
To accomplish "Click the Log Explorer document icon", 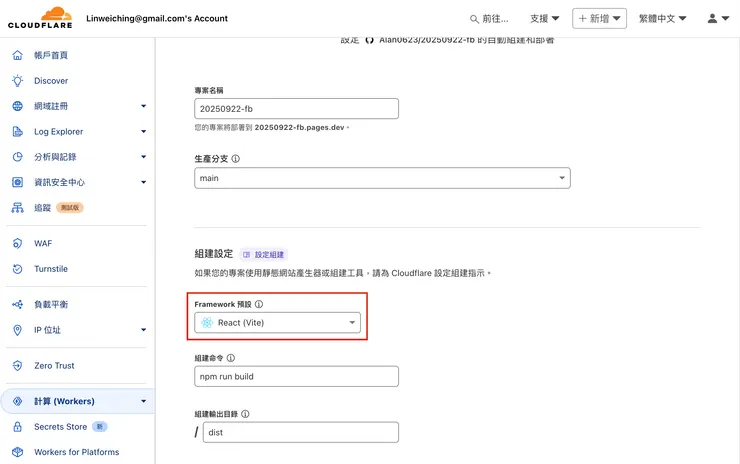I will [x=17, y=132].
